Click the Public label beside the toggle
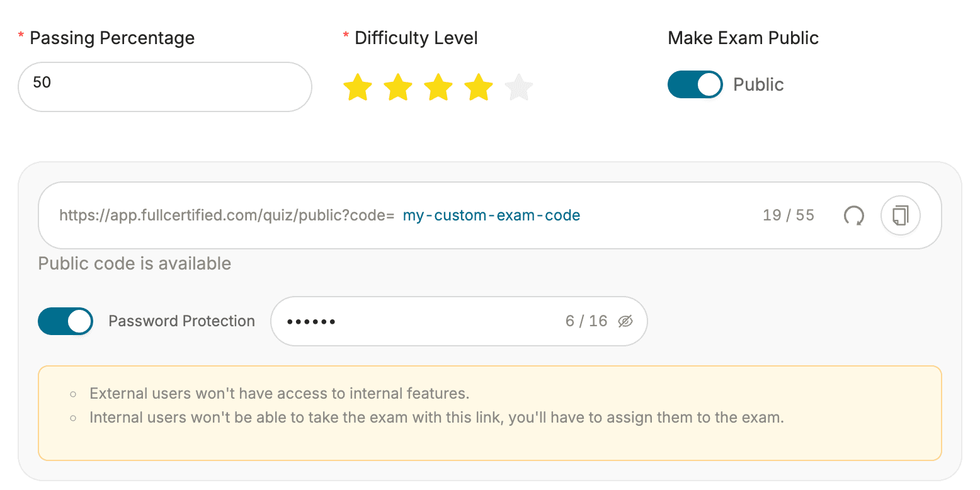980x490 pixels. [758, 84]
